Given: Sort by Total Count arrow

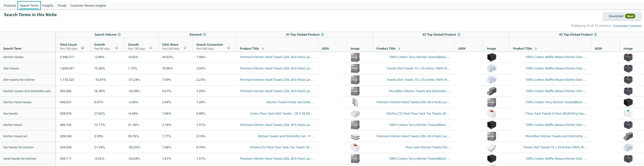Looking at the screenshot, I should (x=83, y=48).
